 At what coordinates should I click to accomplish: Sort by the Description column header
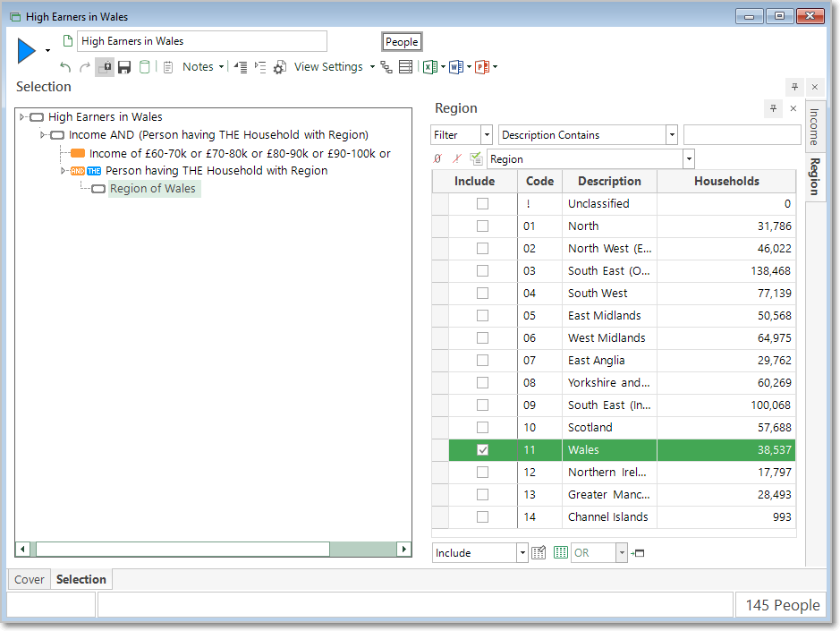(609, 181)
